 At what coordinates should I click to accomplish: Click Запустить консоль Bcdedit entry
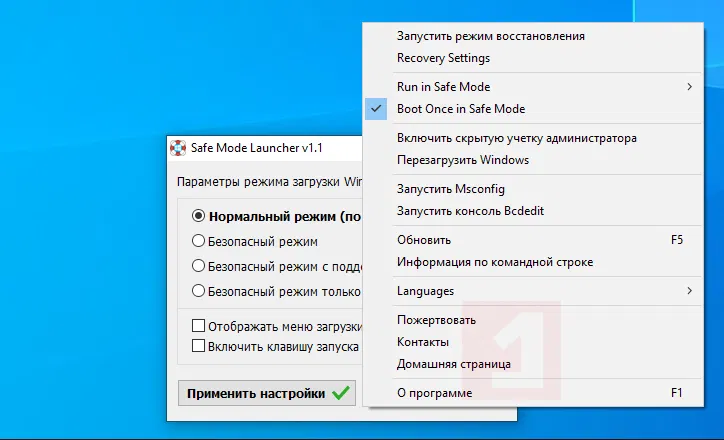click(470, 211)
